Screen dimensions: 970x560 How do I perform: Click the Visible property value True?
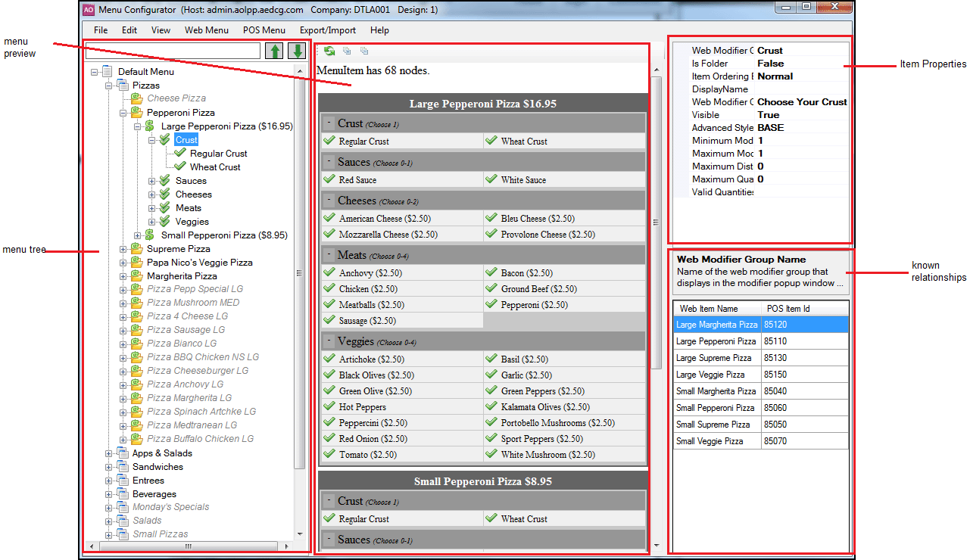769,115
